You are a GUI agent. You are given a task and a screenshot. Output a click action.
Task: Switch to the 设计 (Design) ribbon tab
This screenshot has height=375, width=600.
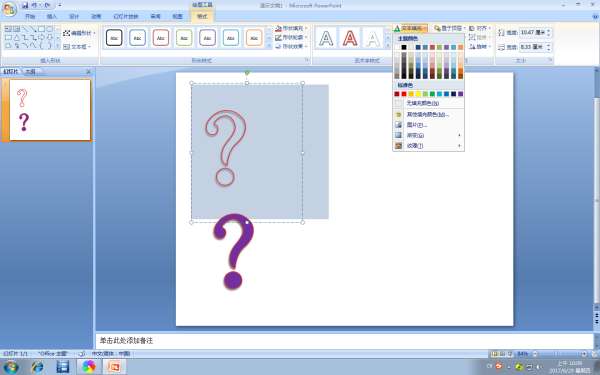[74, 16]
